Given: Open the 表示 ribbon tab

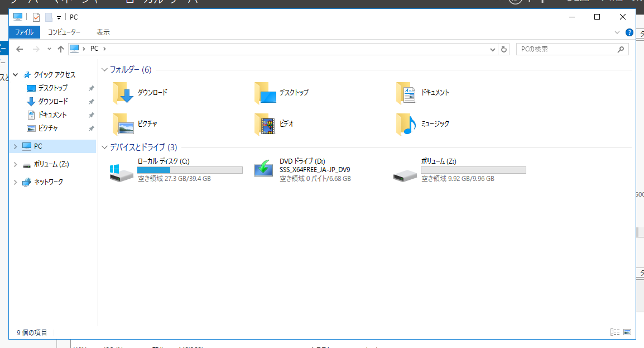Looking at the screenshot, I should pos(103,32).
